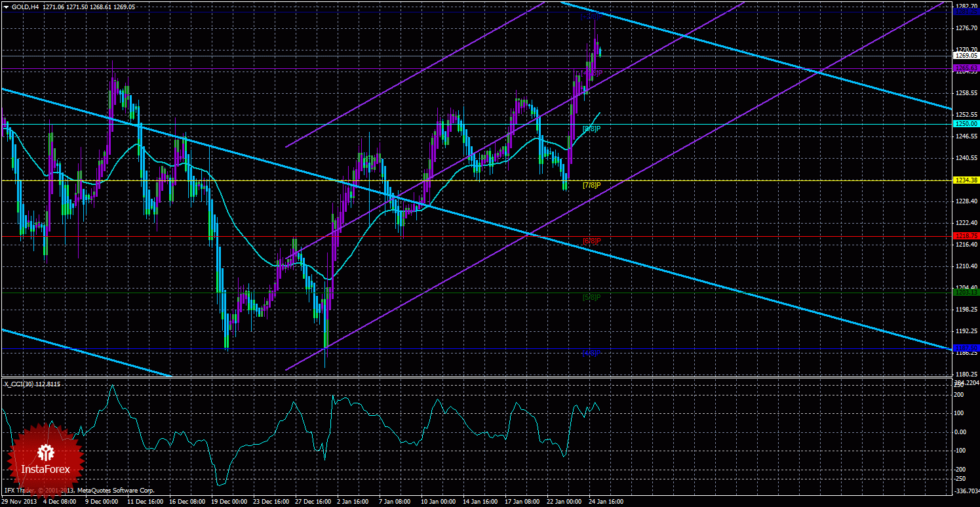Click the MetaQuotes Software Corp. copyright text
980x507 pixels.
click(115, 490)
